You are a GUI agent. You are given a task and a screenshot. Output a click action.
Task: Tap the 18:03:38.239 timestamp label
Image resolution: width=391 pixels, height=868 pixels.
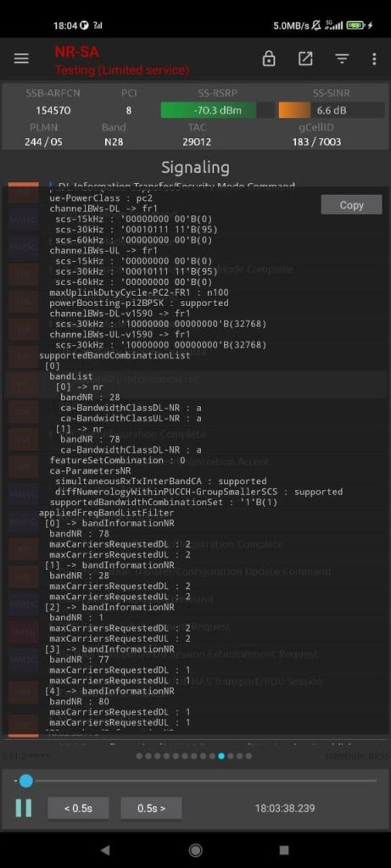285,808
